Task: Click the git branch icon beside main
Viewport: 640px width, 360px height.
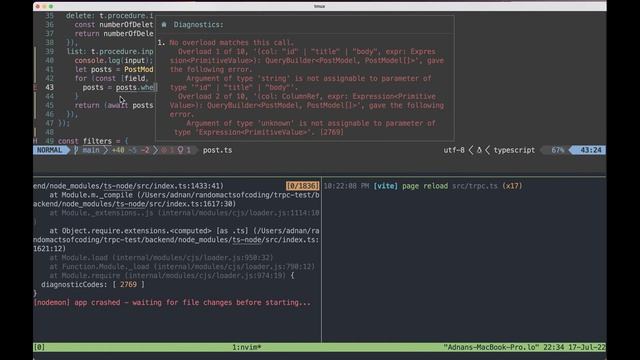Action: click(76, 150)
